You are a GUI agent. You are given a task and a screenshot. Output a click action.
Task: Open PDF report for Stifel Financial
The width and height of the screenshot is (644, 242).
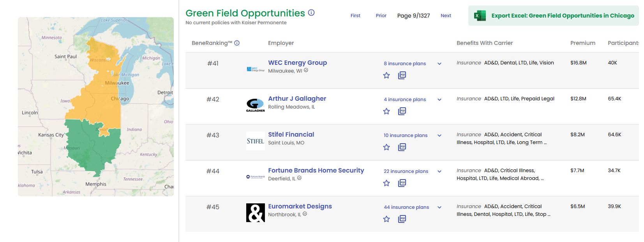tap(402, 147)
